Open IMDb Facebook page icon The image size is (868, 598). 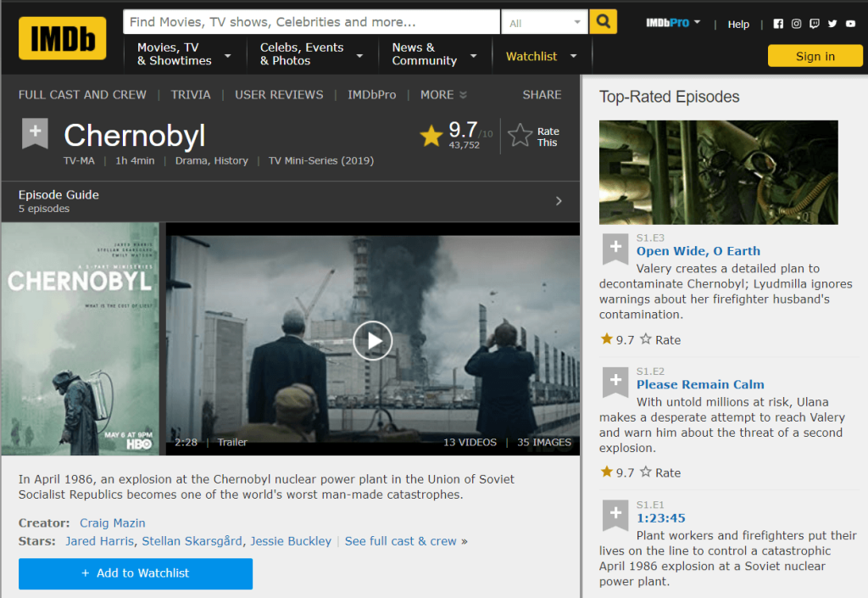point(778,24)
